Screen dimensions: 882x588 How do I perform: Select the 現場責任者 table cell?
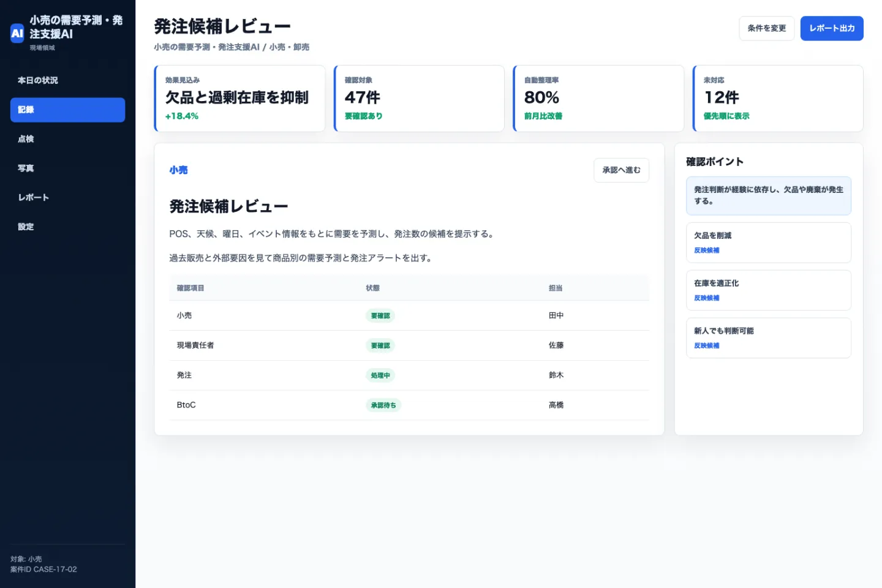point(195,345)
